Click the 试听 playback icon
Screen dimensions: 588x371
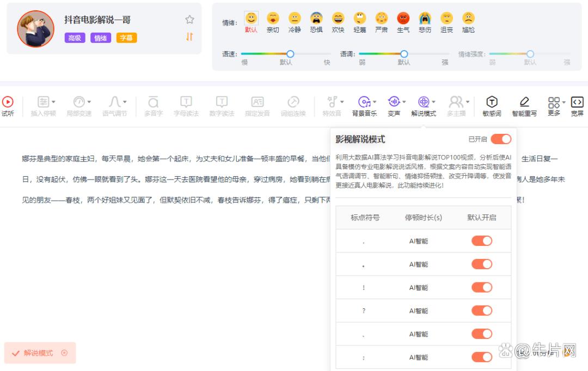coord(8,102)
